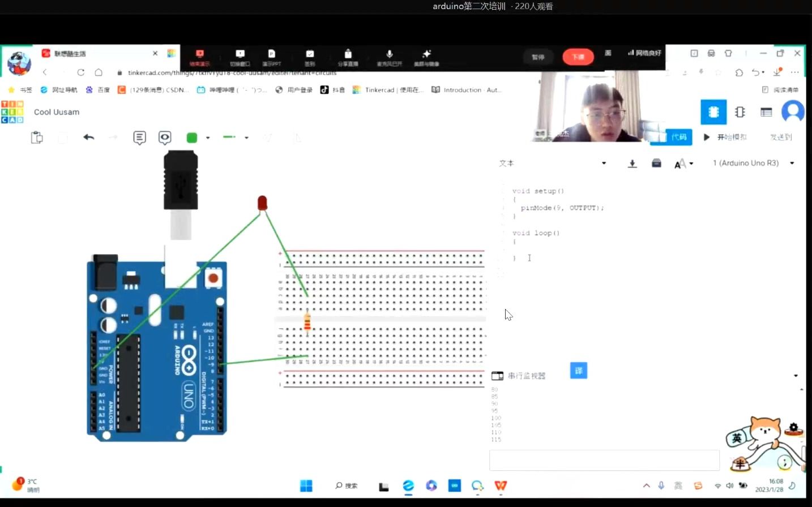
Task: Click the download code icon above the editor
Action: point(632,163)
